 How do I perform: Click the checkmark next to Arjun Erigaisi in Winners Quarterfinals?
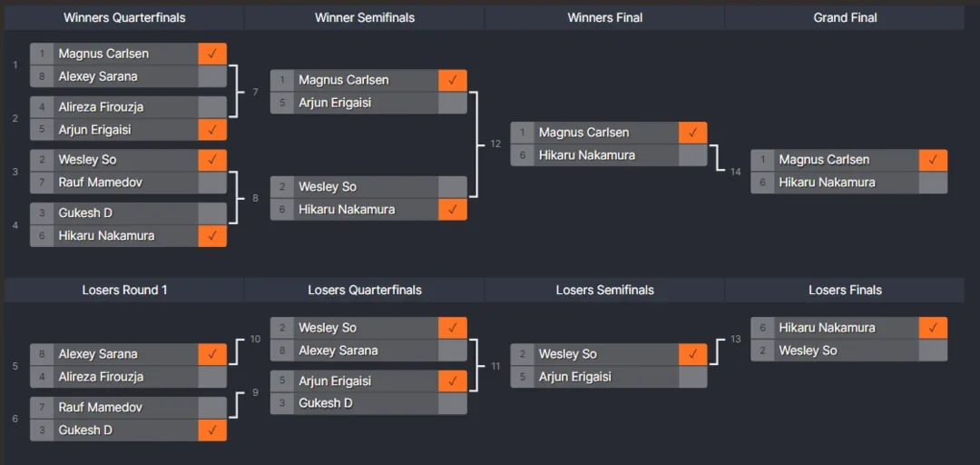(x=212, y=130)
